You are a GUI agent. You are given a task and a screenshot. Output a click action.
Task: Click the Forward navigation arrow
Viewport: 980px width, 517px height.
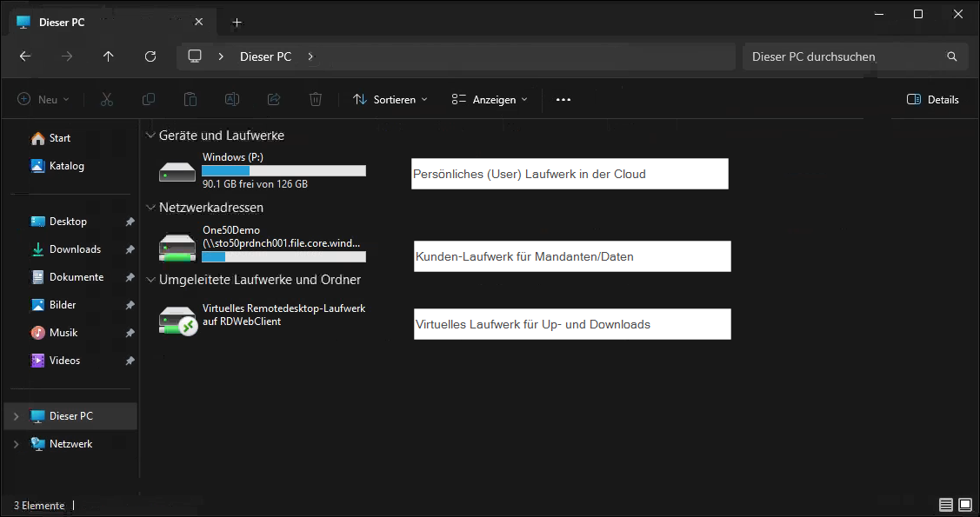pos(67,56)
